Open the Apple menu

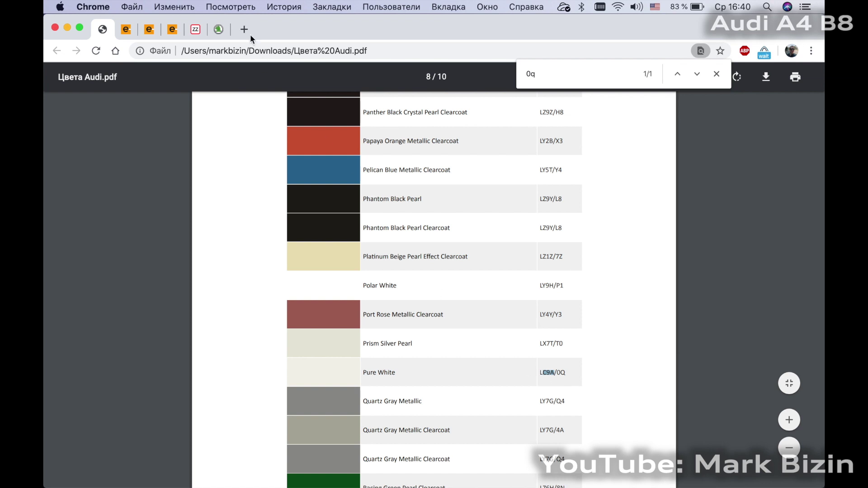click(60, 7)
